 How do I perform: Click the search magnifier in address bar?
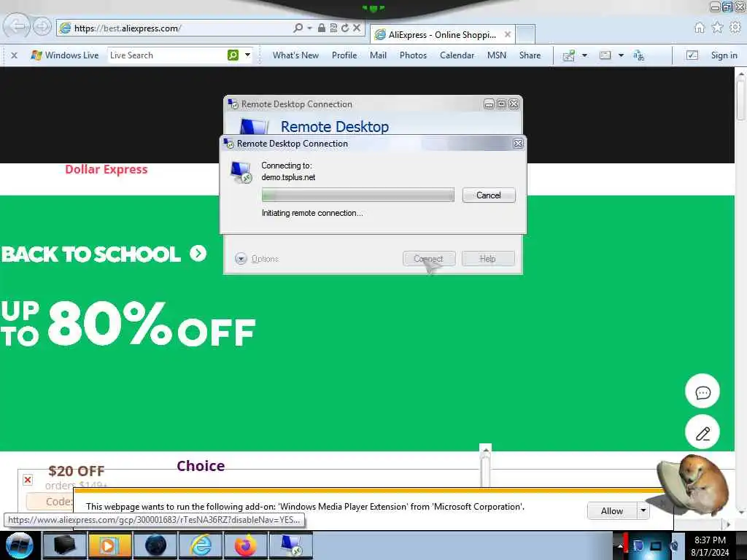(298, 28)
